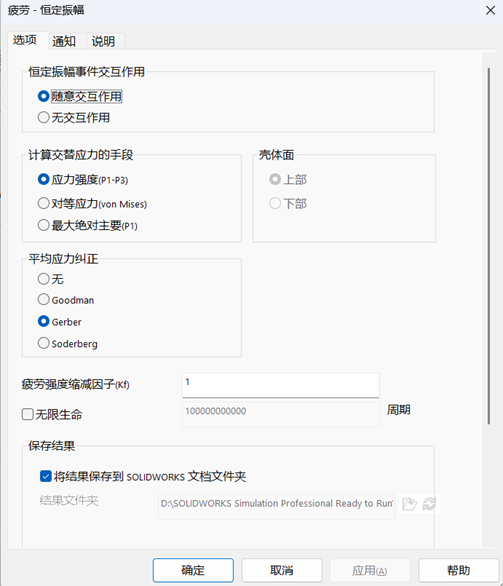Select the 选项 tab
The height and width of the screenshot is (586, 503).
click(25, 40)
